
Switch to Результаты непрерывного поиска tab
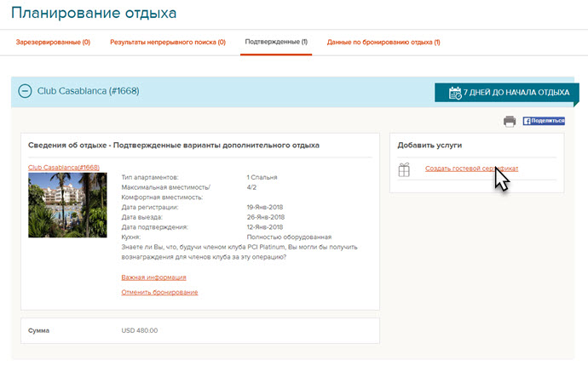[x=168, y=43]
